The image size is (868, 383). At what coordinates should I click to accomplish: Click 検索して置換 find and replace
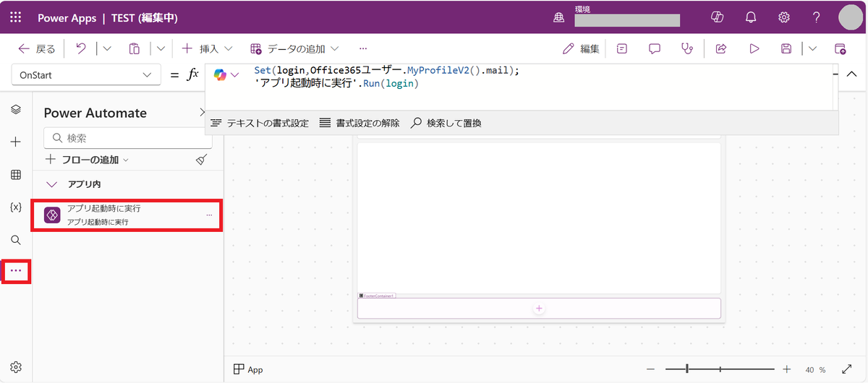pyautogui.click(x=446, y=123)
